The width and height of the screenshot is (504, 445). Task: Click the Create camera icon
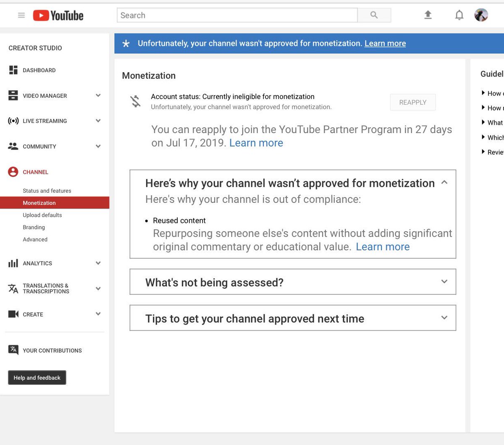[x=13, y=314]
